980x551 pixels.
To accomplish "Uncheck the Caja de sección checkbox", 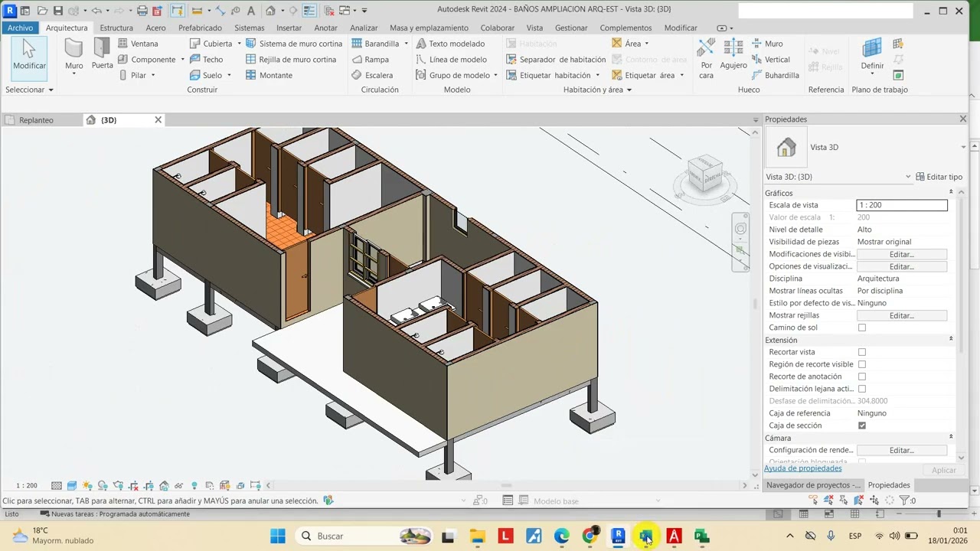I will coord(861,425).
